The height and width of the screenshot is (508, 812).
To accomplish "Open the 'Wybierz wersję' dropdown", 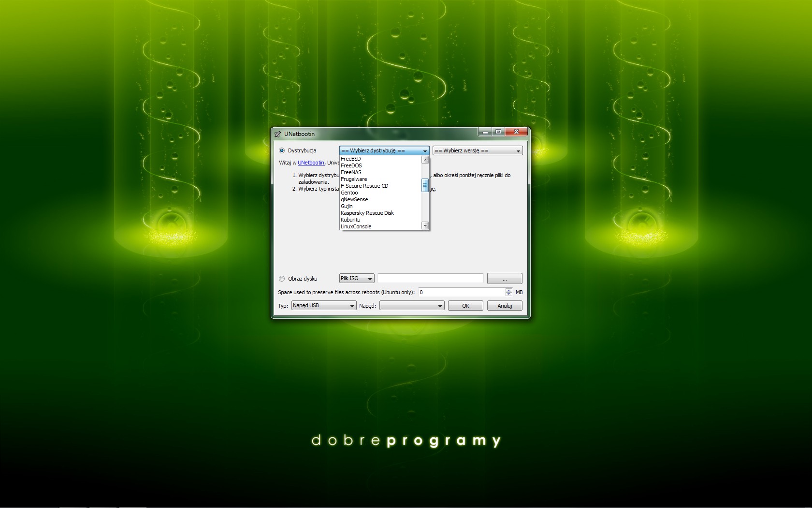I will [x=477, y=151].
